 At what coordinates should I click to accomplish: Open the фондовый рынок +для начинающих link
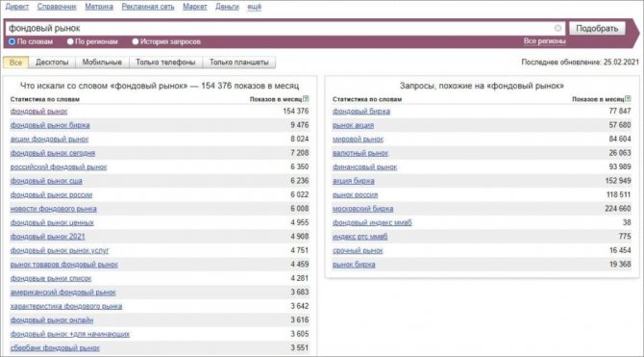(x=70, y=334)
